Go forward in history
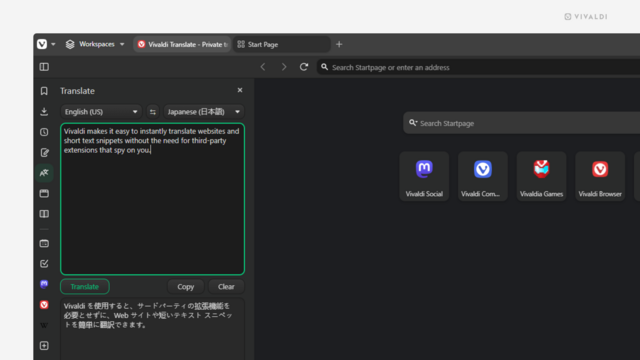Image resolution: width=640 pixels, height=360 pixels. [284, 67]
